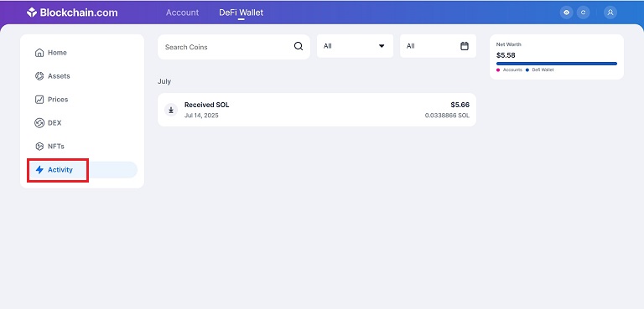
Task: Focus the Search Coins field
Action: pos(234,47)
